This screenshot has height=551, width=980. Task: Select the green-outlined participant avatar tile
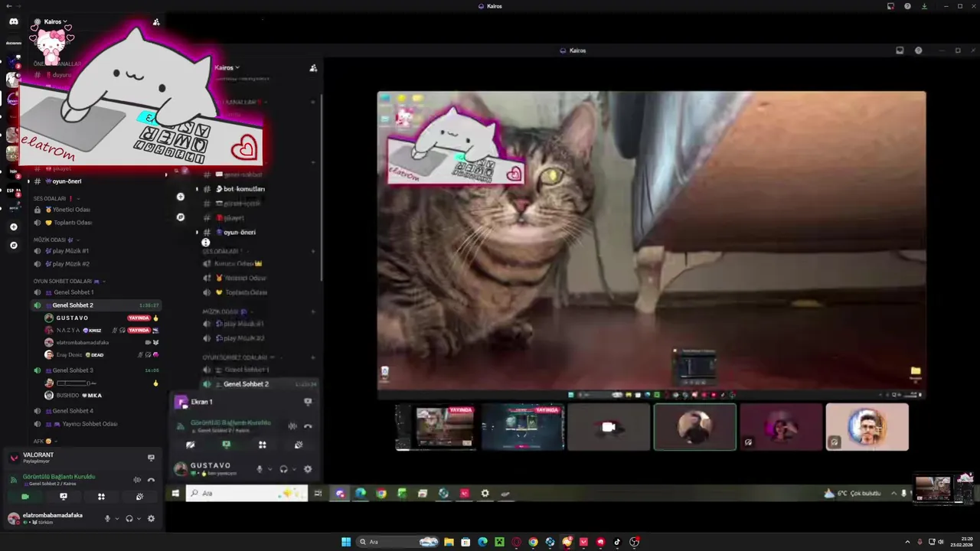(x=694, y=427)
